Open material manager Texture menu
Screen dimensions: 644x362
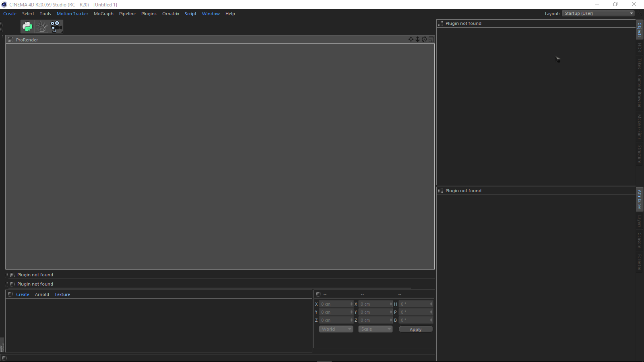point(62,294)
